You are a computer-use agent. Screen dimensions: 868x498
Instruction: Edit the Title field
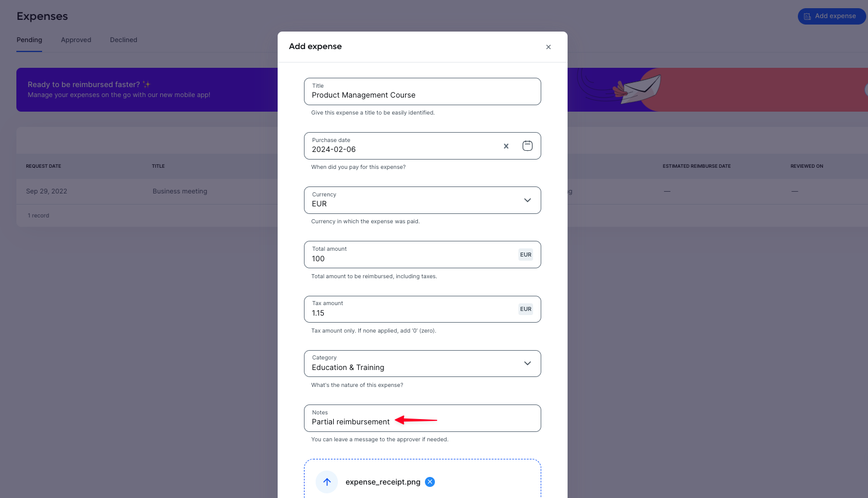point(422,92)
